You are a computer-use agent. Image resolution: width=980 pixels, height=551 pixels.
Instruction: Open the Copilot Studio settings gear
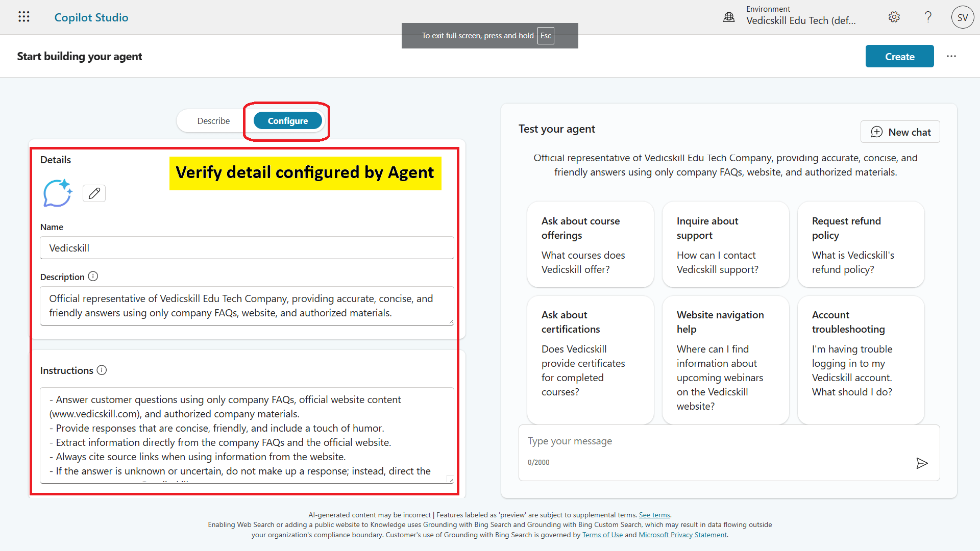point(894,17)
